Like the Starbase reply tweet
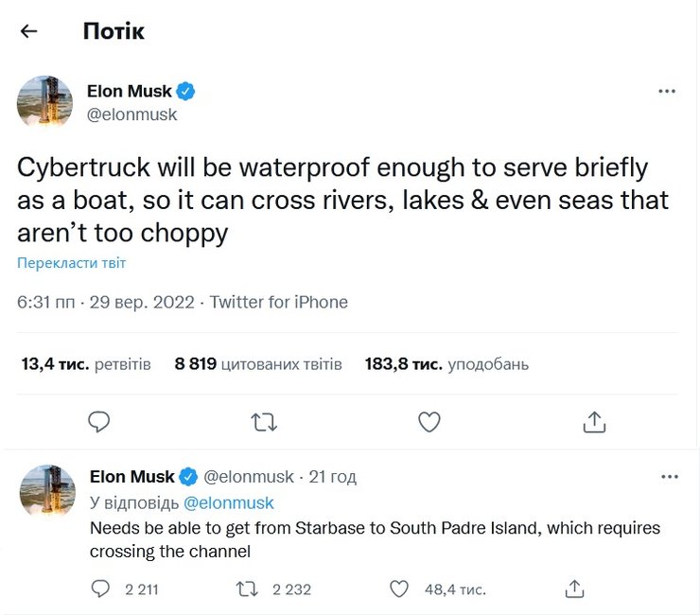Viewport: 700px width, 615px height. 399,589
